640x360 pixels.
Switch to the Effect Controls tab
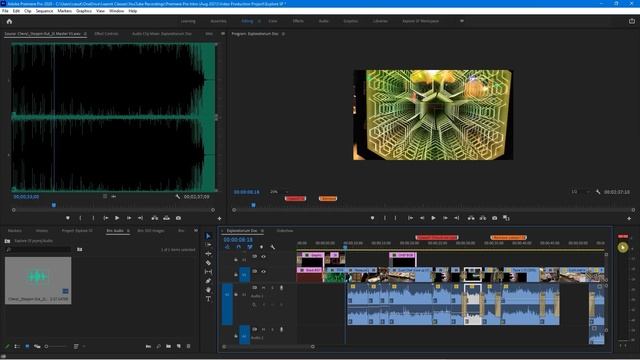(x=107, y=34)
